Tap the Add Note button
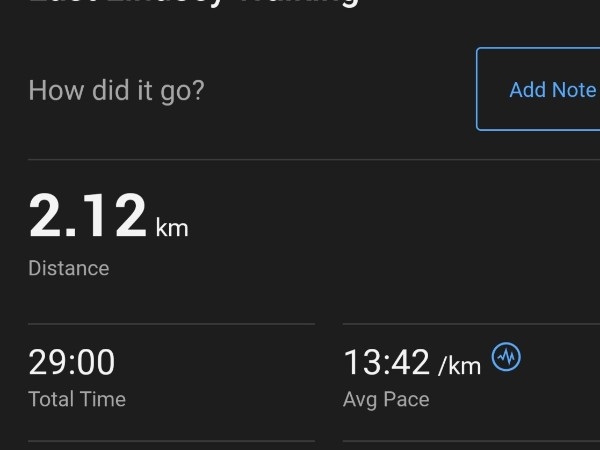Viewport: 600px width, 450px height. coord(538,89)
